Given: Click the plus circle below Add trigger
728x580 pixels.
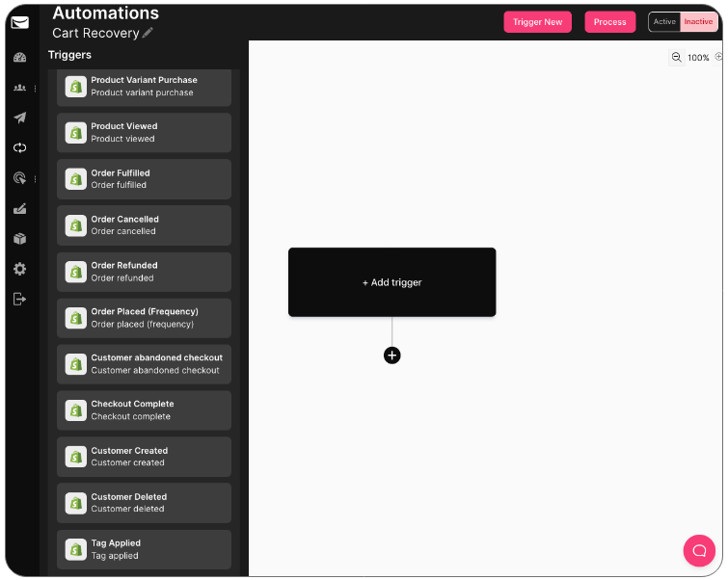Looking at the screenshot, I should [x=391, y=356].
